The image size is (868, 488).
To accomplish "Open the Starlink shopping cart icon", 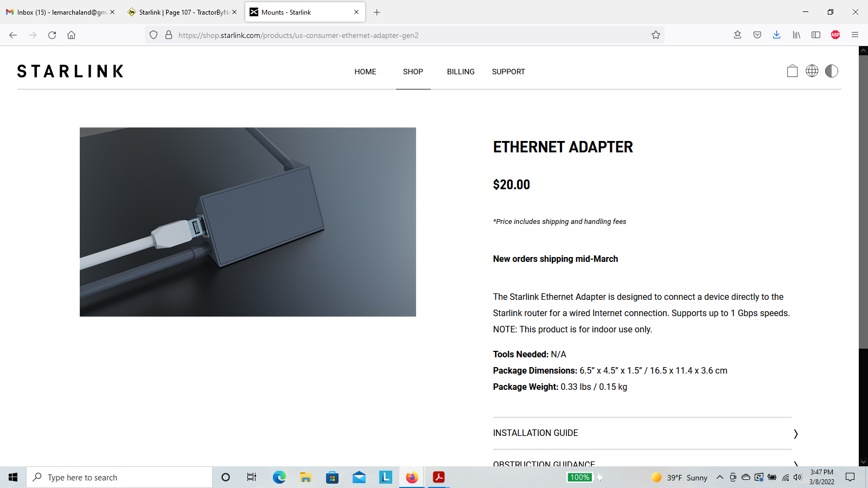I will pos(792,71).
